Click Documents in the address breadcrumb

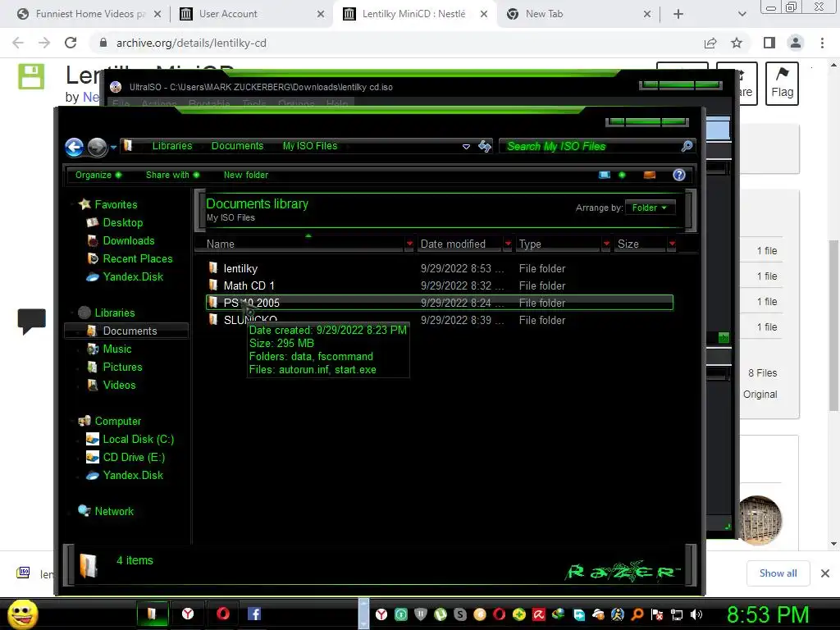(x=237, y=146)
